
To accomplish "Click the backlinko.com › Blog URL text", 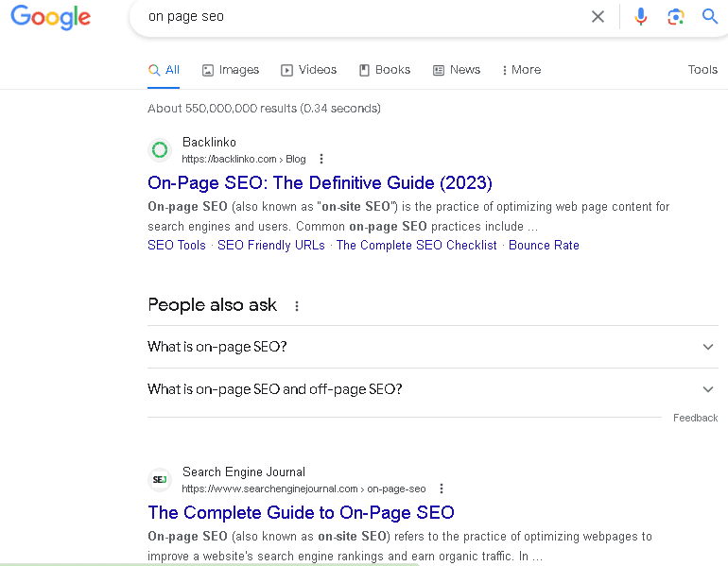I will tap(244, 159).
